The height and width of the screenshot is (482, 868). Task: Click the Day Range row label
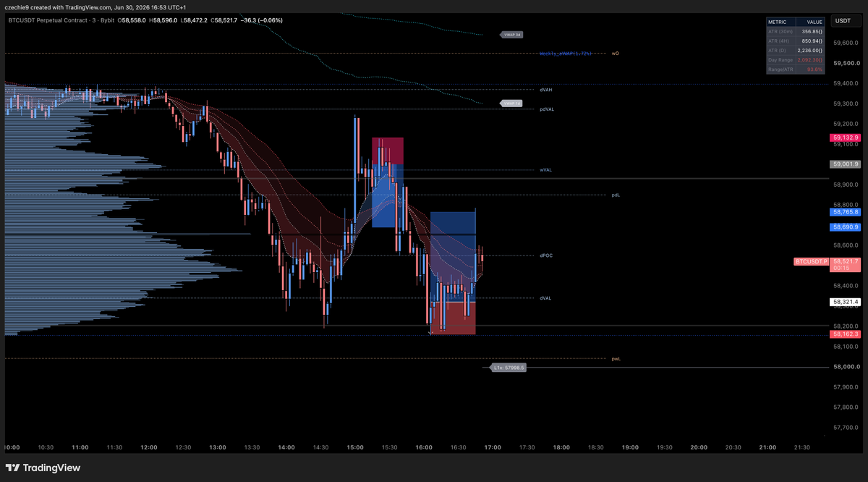click(780, 59)
